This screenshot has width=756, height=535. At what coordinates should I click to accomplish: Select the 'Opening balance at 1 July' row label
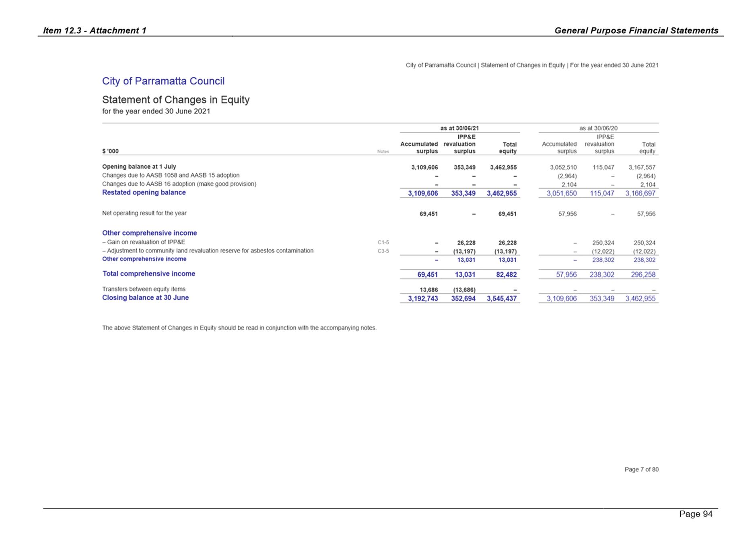pos(139,167)
